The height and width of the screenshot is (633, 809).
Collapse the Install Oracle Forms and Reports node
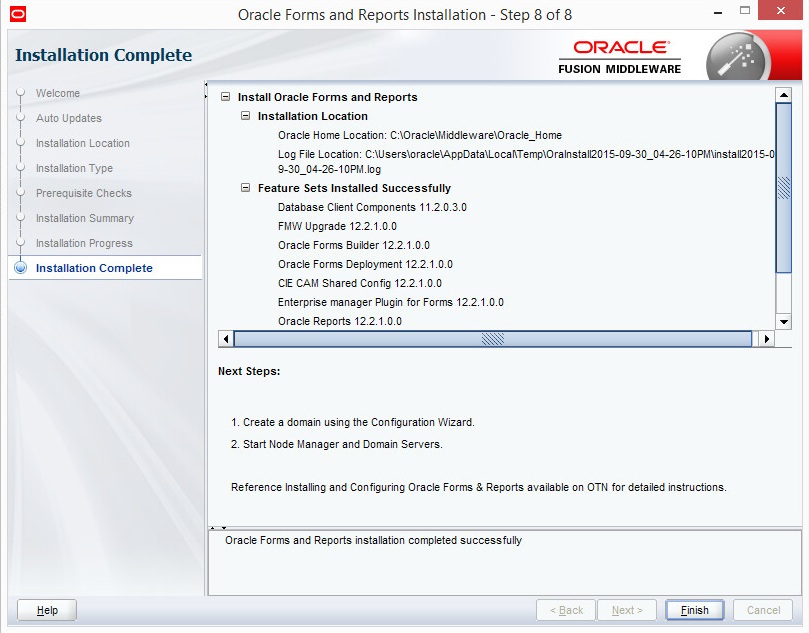[225, 96]
